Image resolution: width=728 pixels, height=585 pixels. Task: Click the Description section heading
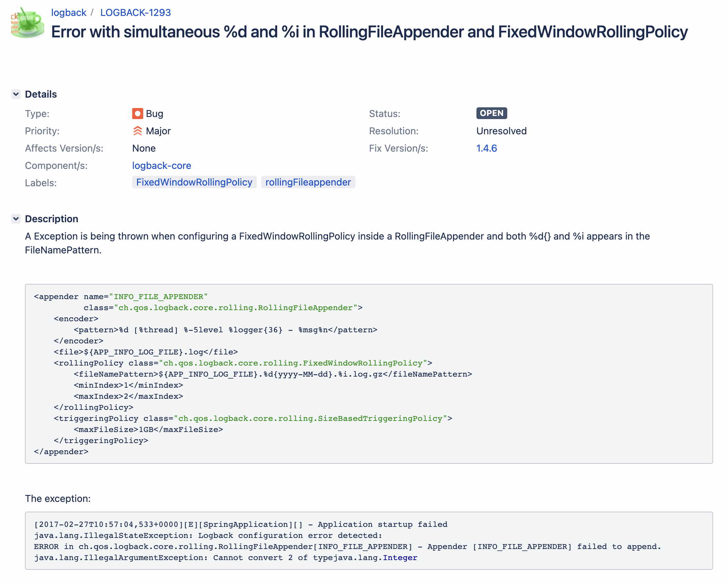click(x=52, y=219)
